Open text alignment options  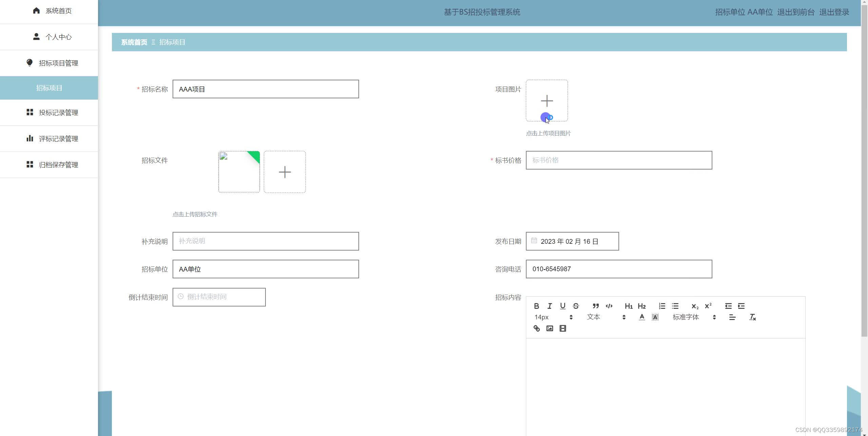732,317
